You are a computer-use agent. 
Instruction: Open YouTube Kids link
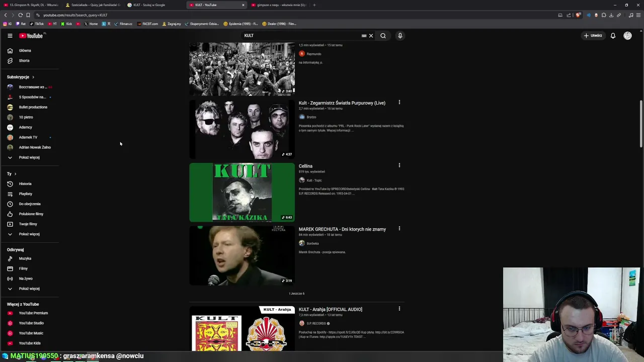tap(29, 343)
